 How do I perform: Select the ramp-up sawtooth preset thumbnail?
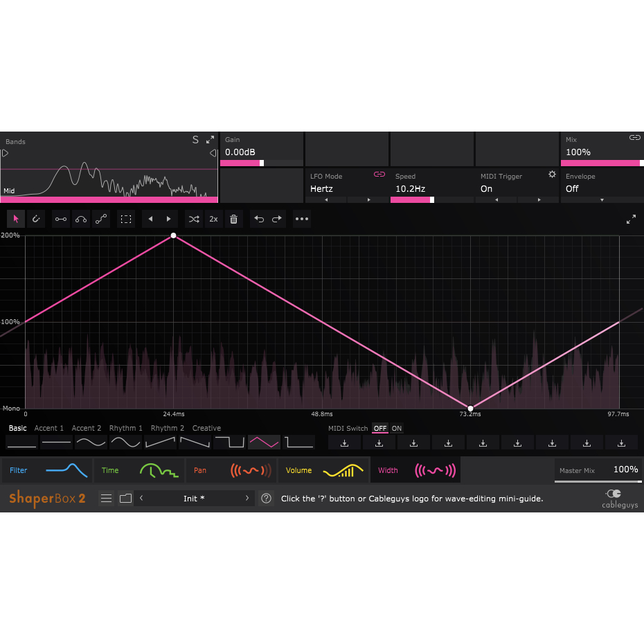[160, 442]
